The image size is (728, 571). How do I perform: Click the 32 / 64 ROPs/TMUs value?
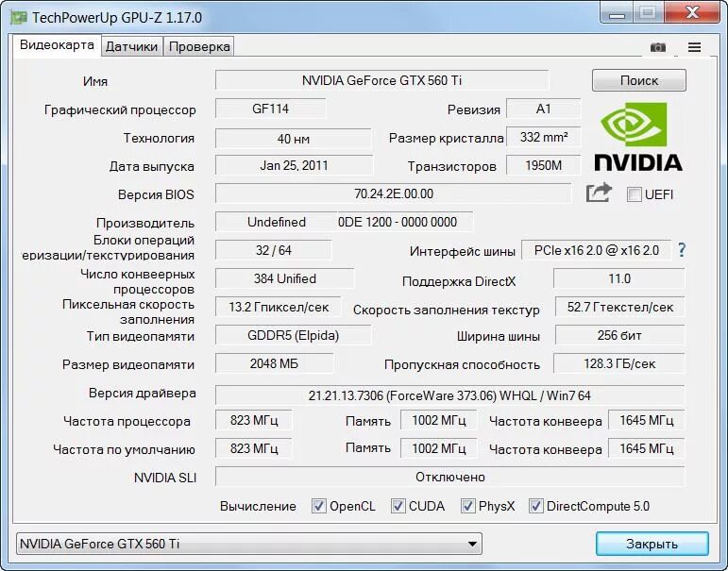(x=274, y=250)
